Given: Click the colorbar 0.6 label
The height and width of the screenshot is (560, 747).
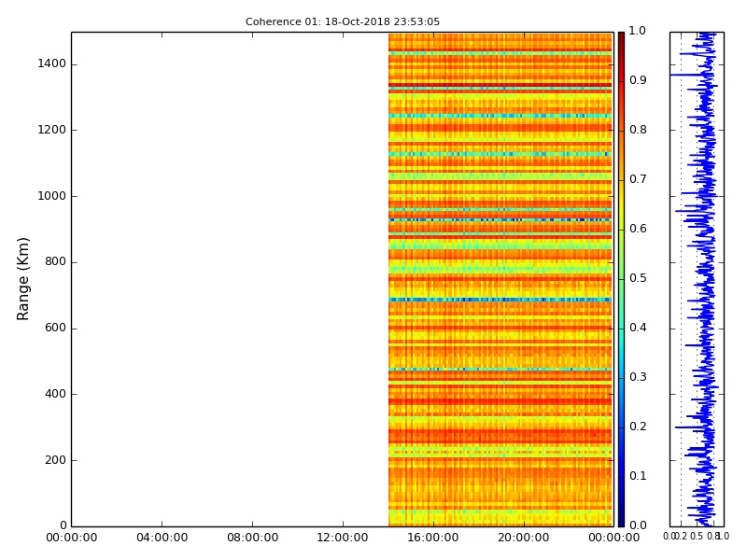Looking at the screenshot, I should tap(638, 229).
